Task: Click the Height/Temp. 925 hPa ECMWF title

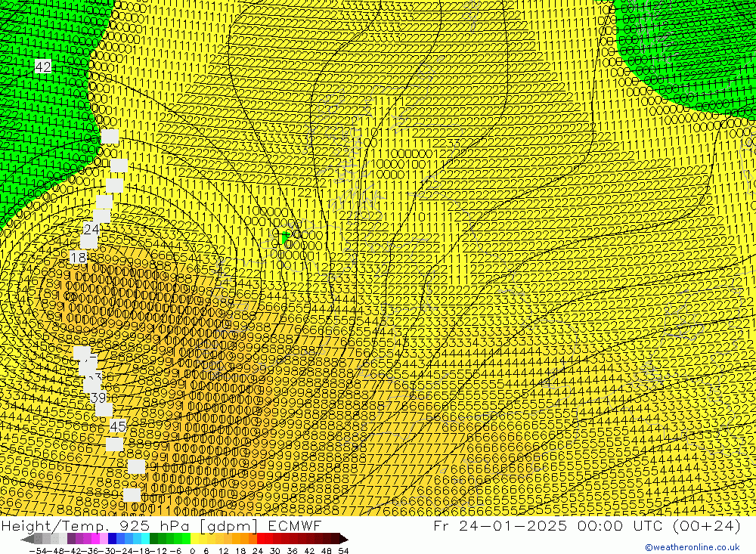Action: 161,525
